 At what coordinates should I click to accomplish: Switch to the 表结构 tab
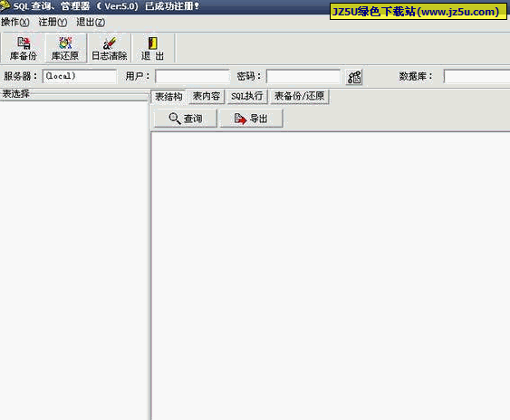168,97
